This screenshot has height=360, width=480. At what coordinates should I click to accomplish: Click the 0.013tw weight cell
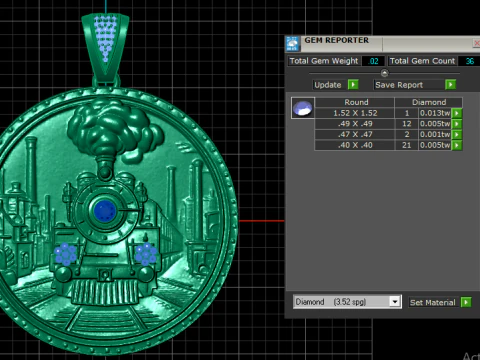click(x=435, y=113)
